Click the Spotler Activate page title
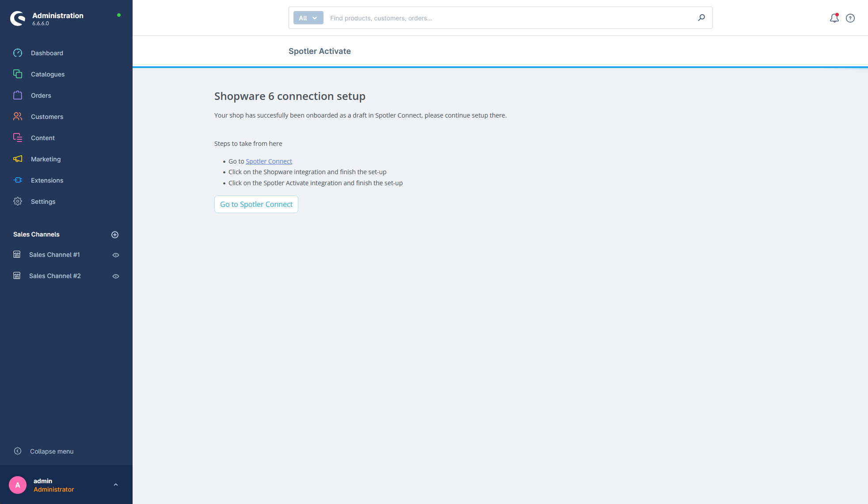The image size is (868, 504). click(320, 51)
